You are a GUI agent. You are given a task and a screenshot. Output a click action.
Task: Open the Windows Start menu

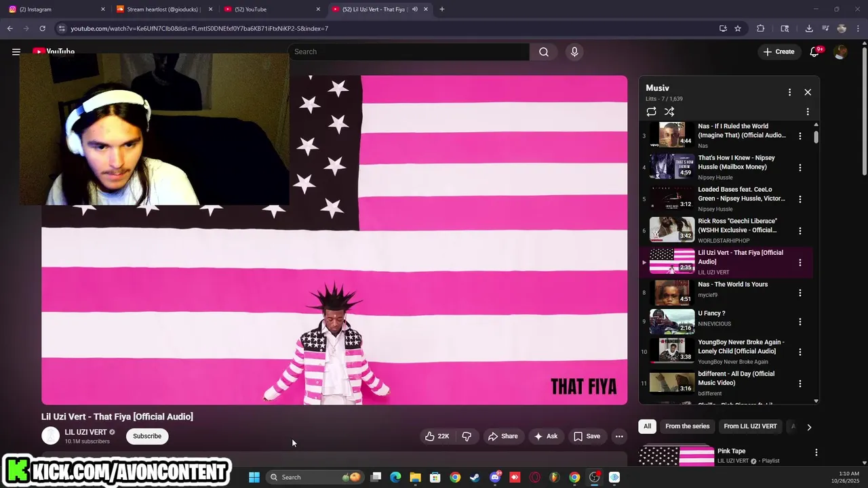point(254,477)
